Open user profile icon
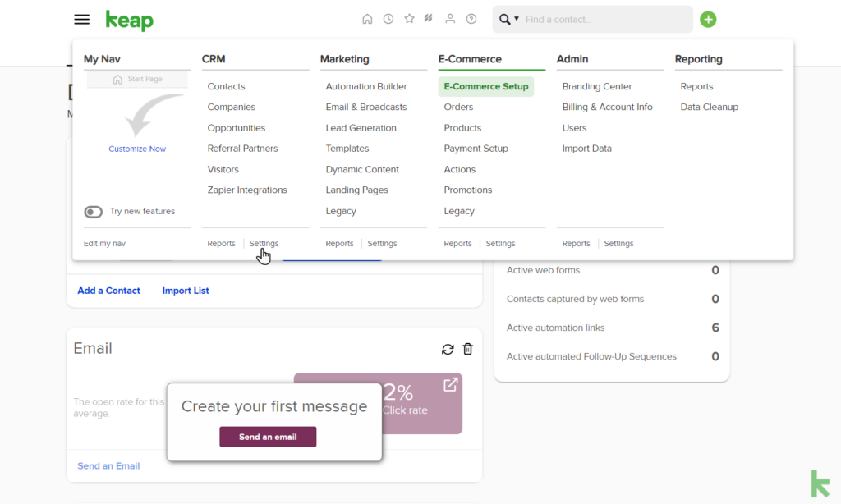Viewport: 841px width, 504px height. coord(450,19)
